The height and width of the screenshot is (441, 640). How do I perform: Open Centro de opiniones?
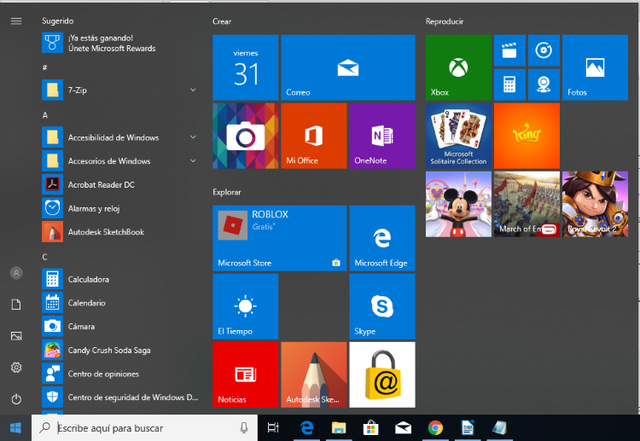(x=120, y=374)
